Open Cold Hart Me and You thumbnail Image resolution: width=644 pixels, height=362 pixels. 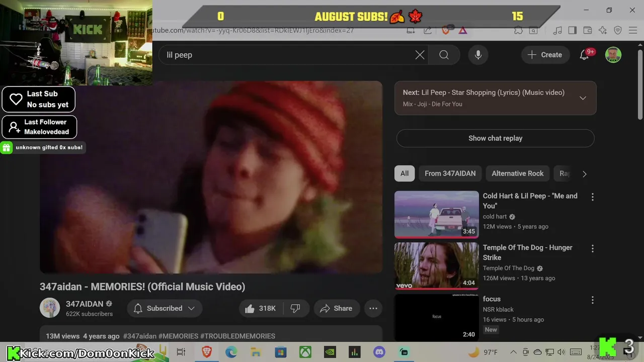click(x=436, y=214)
